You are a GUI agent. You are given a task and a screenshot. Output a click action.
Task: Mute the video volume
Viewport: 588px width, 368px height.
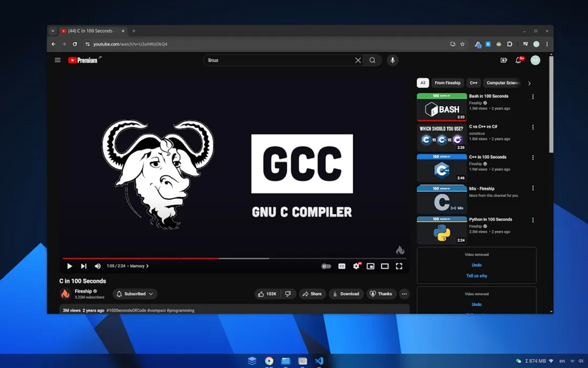pyautogui.click(x=98, y=266)
